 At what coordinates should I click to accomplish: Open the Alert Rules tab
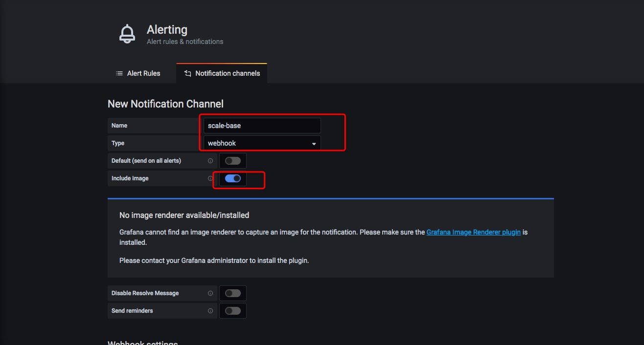coord(138,73)
